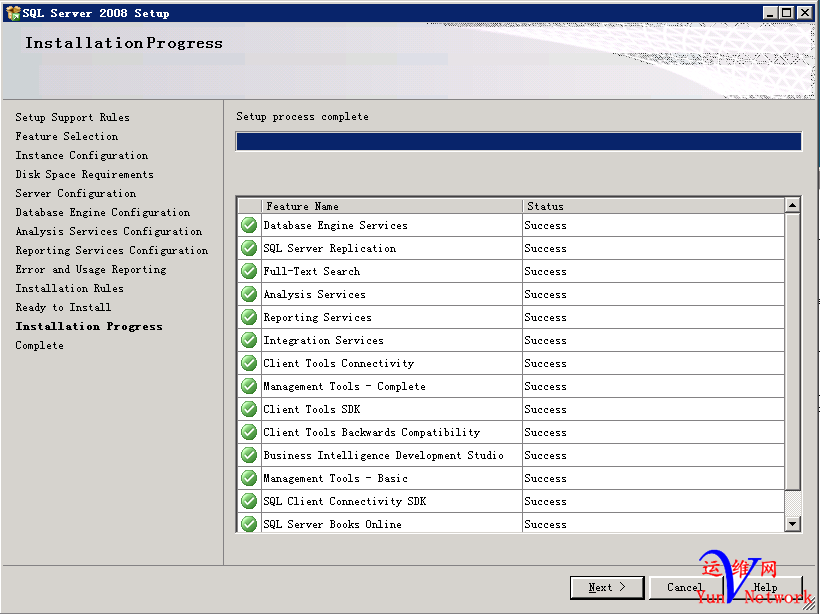Click the success icon beside SQL Server Replication
The image size is (820, 614).
pyautogui.click(x=249, y=248)
